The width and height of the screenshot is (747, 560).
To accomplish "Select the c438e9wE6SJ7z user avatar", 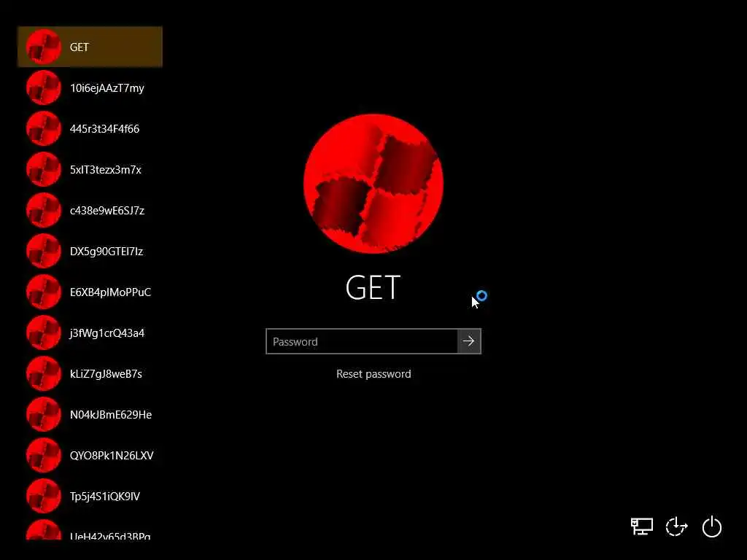I will (43, 210).
